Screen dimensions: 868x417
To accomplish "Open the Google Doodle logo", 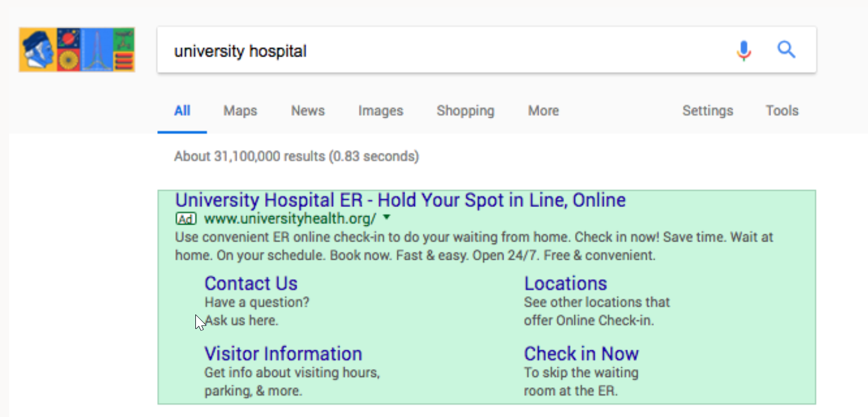I will (x=76, y=50).
